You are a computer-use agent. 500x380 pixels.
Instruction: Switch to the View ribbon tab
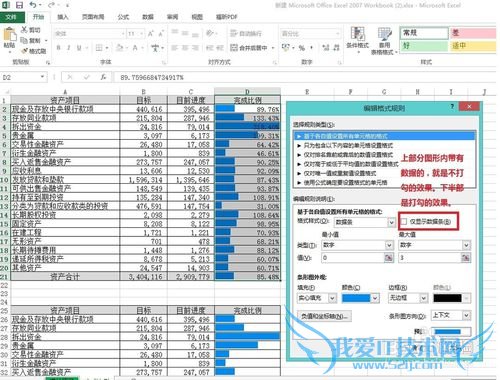(197, 17)
